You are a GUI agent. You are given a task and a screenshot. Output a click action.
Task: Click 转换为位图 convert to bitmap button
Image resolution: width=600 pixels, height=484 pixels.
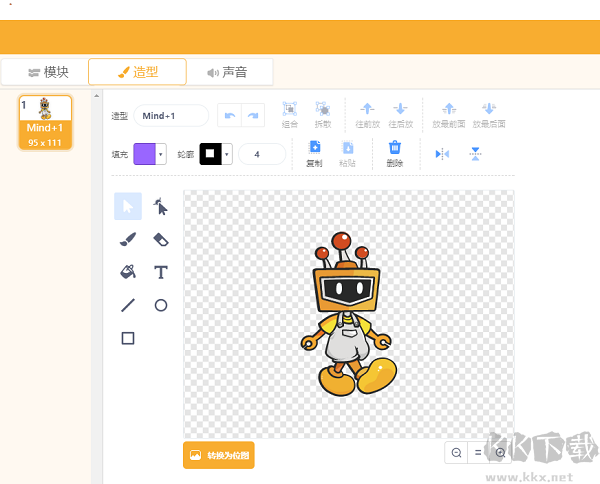(x=219, y=455)
